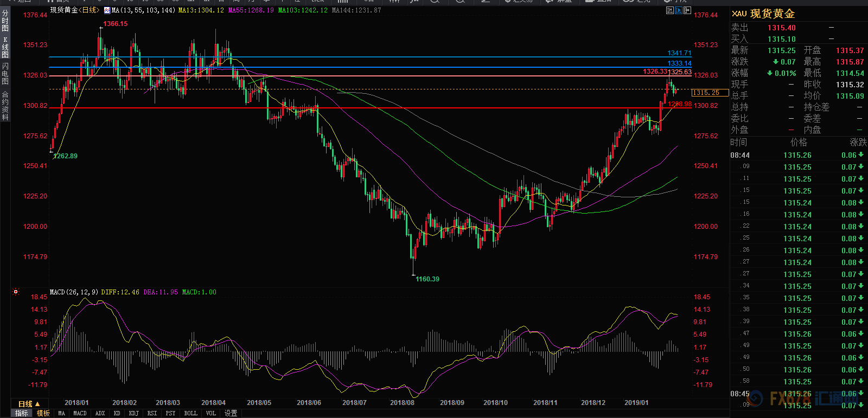This screenshot has height=418, width=868.
Task: Click the 1366.15 high price marker
Action: coord(116,24)
